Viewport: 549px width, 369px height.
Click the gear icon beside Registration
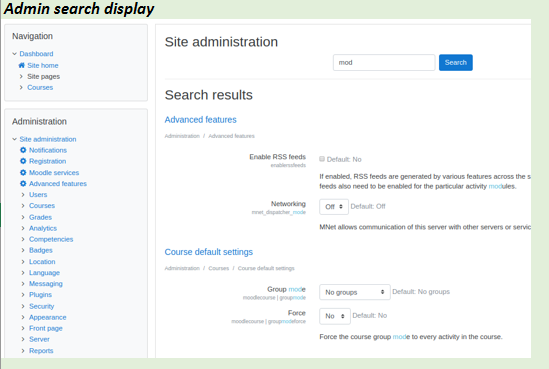coord(23,161)
